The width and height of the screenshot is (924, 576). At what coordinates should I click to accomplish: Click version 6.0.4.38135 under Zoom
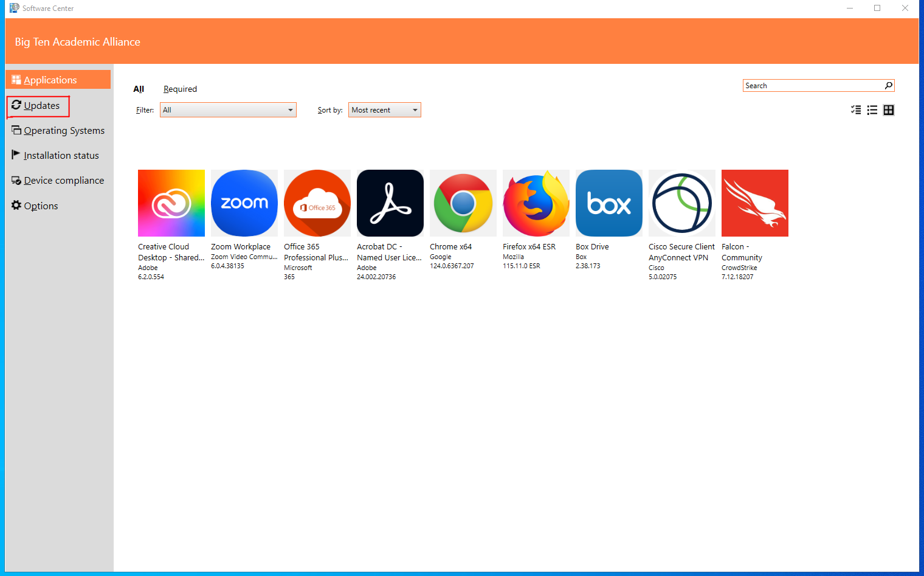click(x=227, y=266)
